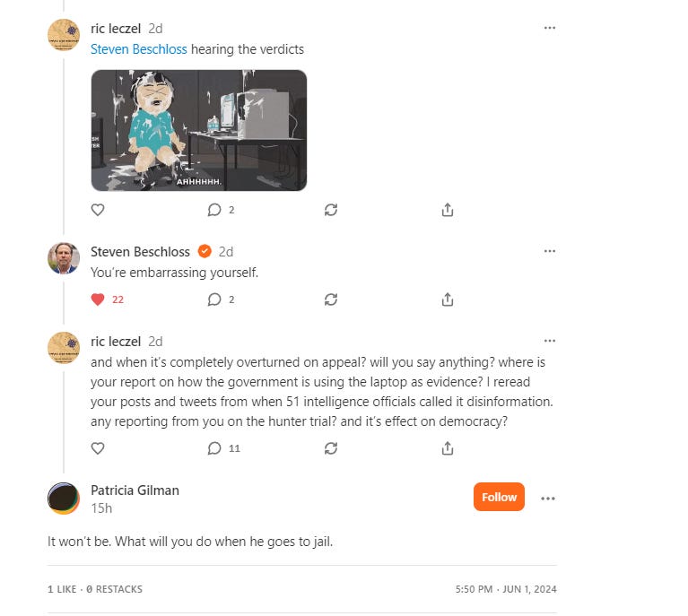
Task: Open the Steven Beschloss mention link
Action: click(139, 49)
